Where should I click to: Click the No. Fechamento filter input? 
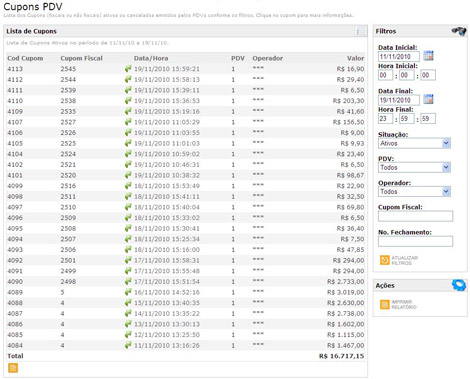pos(415,241)
